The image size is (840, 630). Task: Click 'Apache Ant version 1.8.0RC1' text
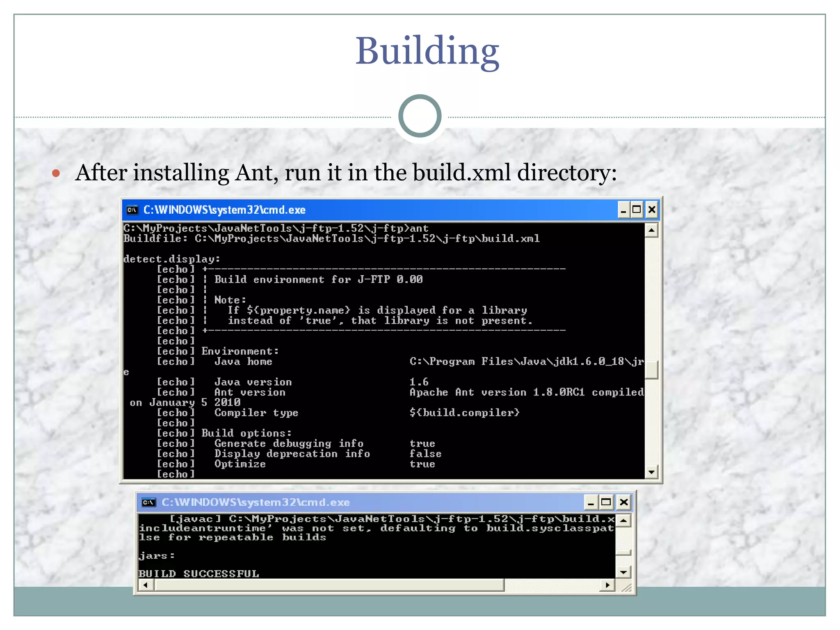tap(497, 393)
